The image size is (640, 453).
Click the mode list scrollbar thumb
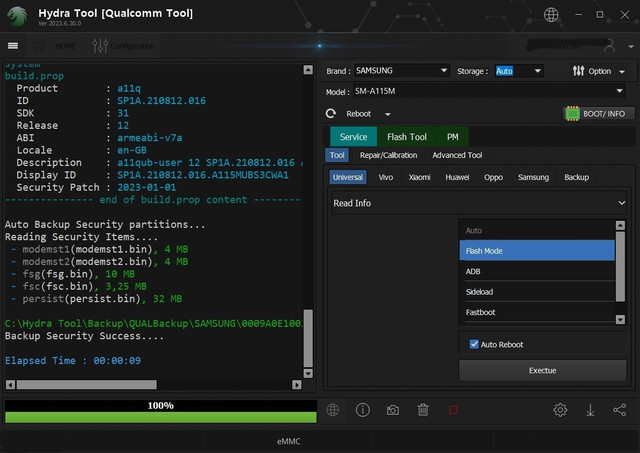(x=620, y=266)
